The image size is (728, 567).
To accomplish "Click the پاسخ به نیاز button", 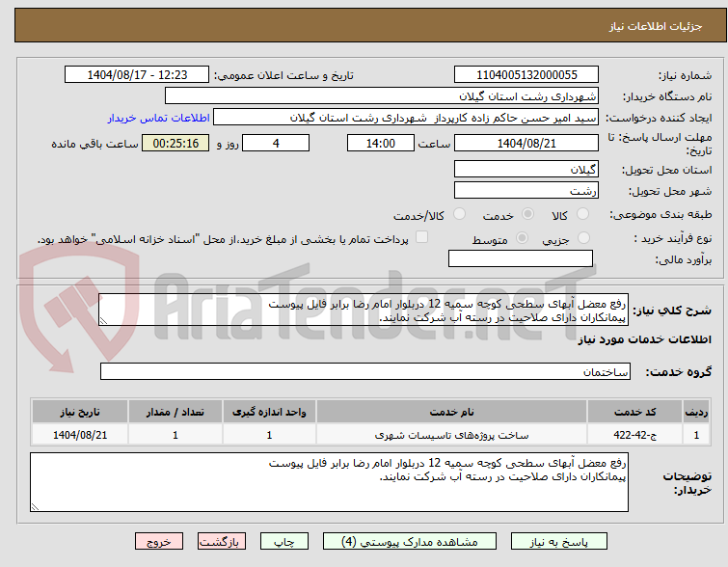I will [x=559, y=542].
